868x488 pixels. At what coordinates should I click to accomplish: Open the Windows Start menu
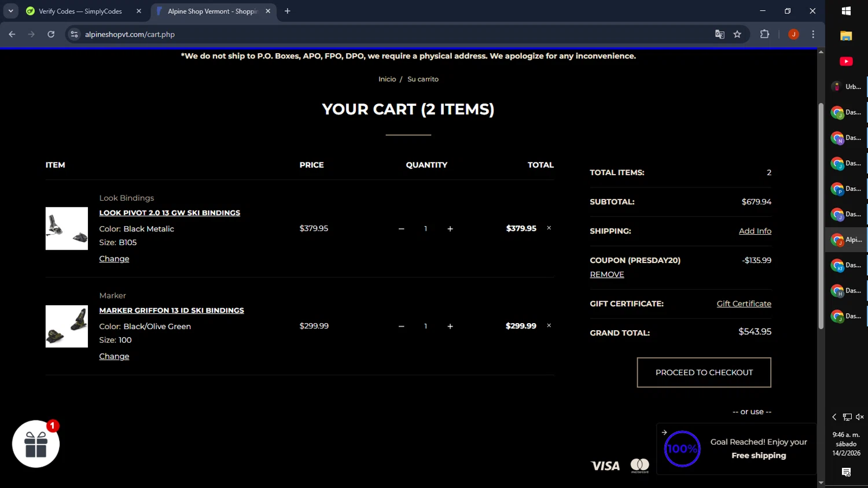click(846, 11)
